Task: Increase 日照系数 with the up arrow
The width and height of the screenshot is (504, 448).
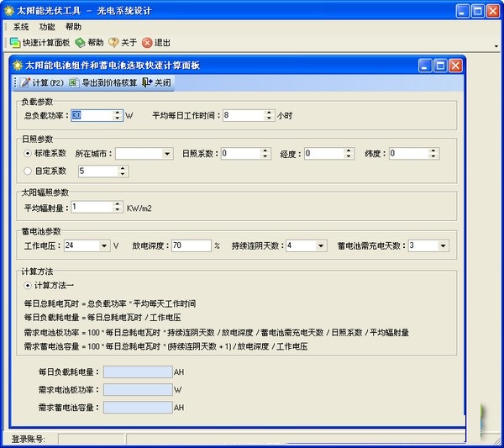Action: [x=265, y=150]
